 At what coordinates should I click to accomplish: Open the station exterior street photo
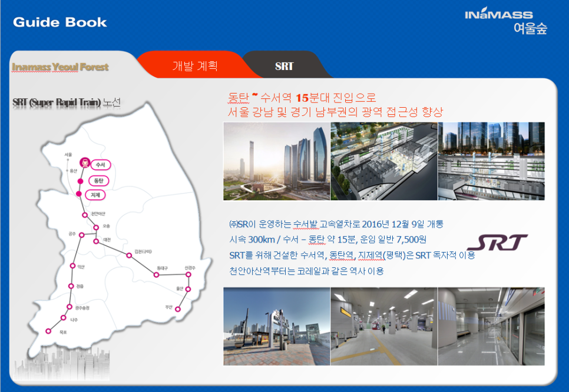276,326
